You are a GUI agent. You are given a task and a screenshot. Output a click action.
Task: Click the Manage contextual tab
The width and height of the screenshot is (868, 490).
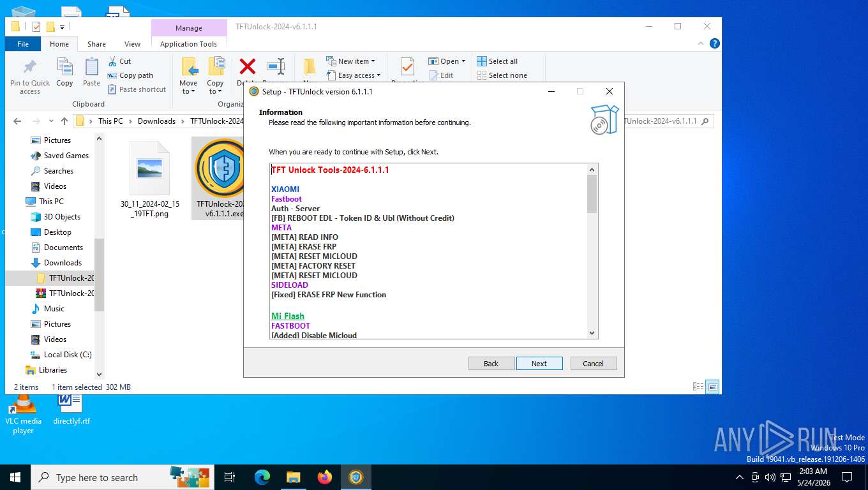(x=189, y=28)
